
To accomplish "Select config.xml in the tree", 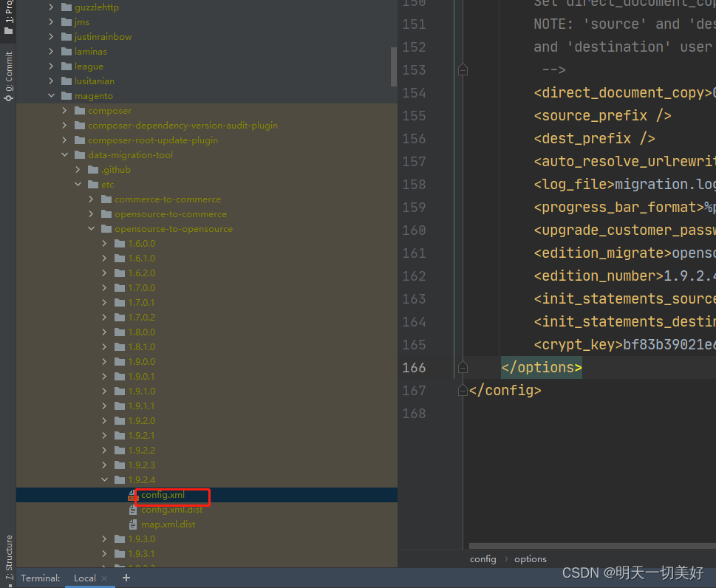I will pos(163,495).
